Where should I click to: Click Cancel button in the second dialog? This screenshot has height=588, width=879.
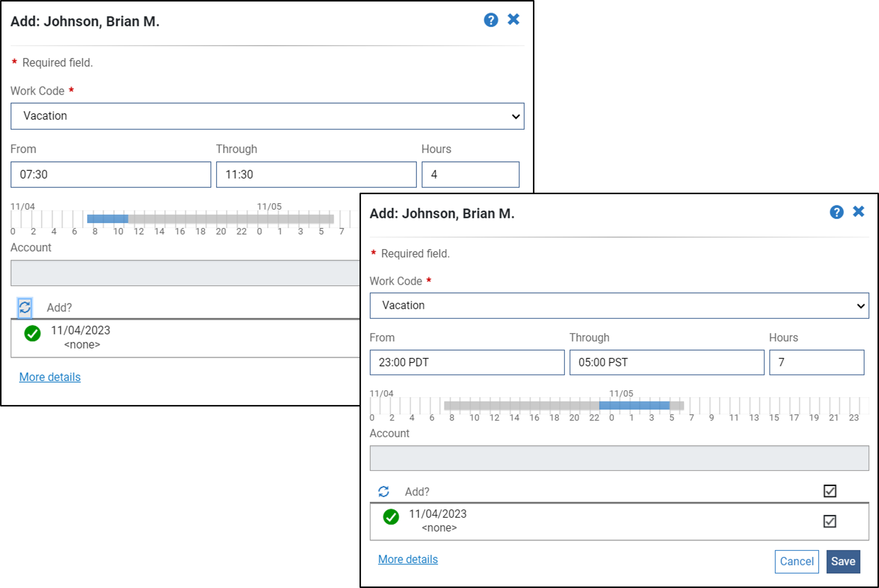pos(797,561)
